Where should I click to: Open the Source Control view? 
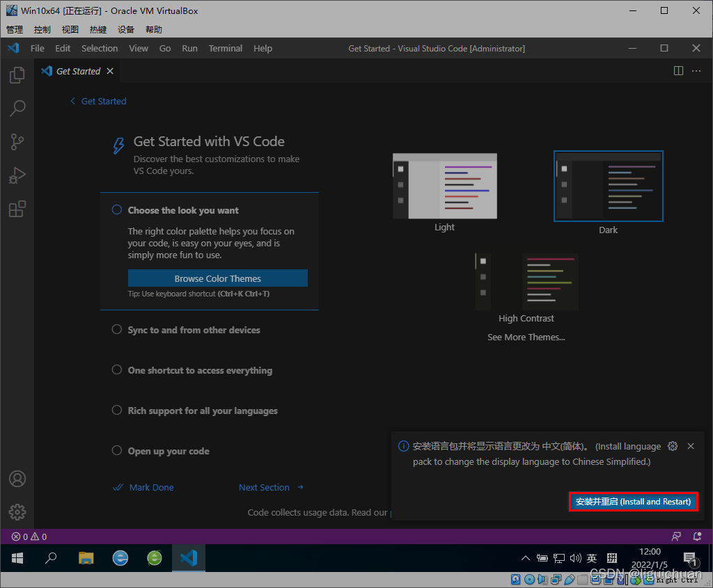pyautogui.click(x=17, y=142)
